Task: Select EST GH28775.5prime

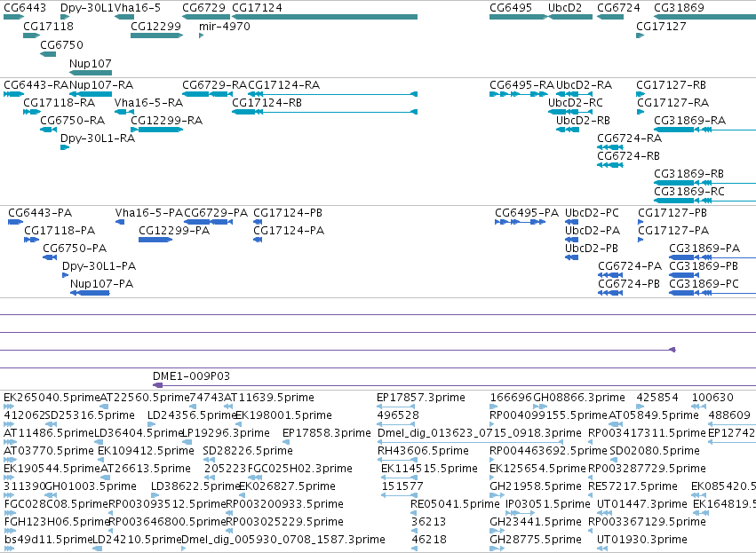Action: pos(536,540)
